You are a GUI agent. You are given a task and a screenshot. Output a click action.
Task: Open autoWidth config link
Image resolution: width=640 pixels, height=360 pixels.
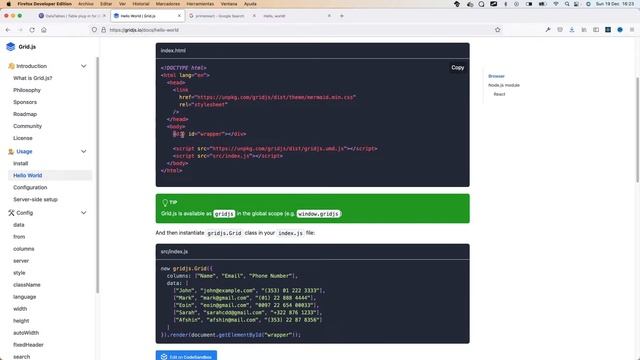[x=26, y=333]
